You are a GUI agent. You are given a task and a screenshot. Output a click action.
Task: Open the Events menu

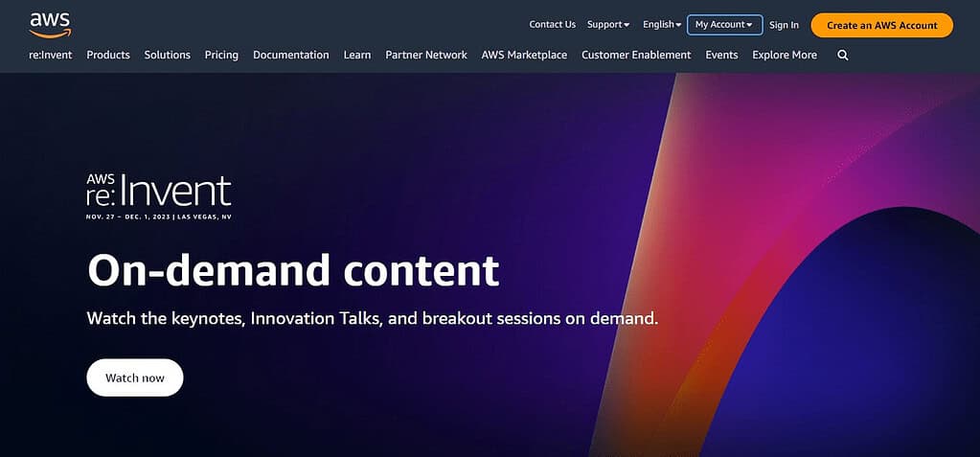pyautogui.click(x=722, y=55)
